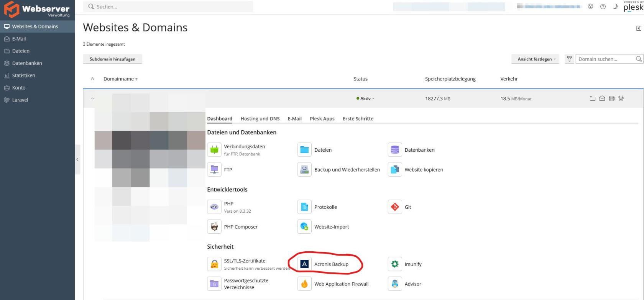Open Backup und Wiederherstellen
The width and height of the screenshot is (644, 300).
[x=304, y=169]
